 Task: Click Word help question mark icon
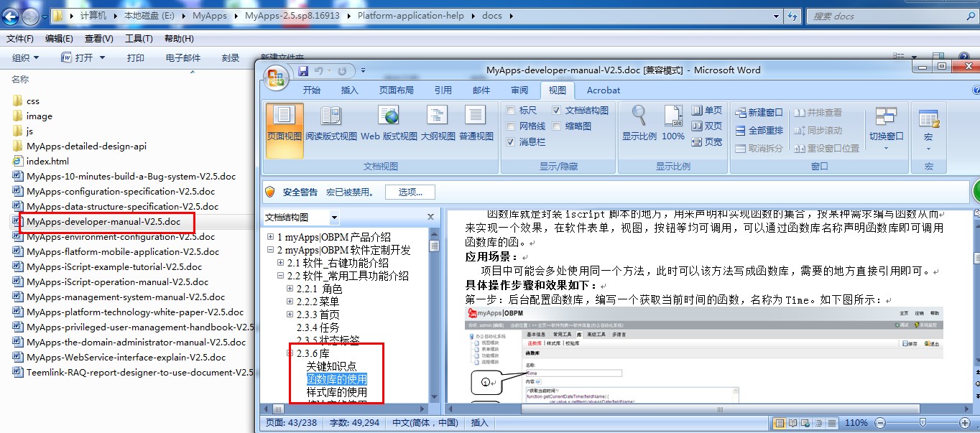[x=976, y=90]
